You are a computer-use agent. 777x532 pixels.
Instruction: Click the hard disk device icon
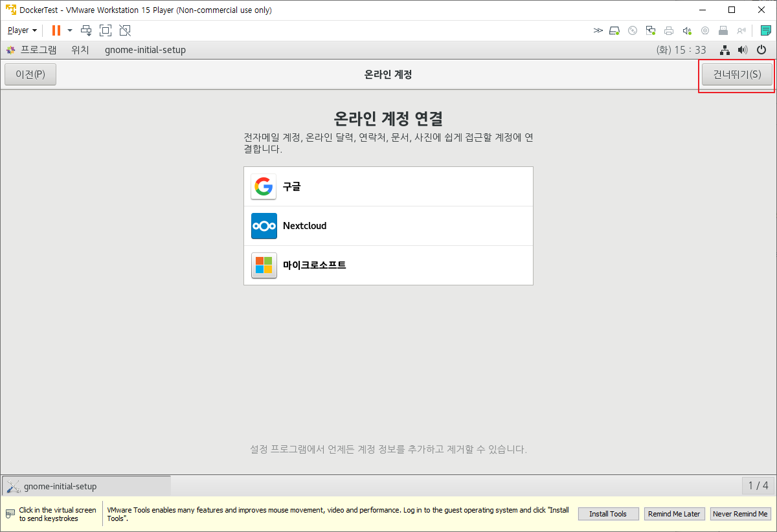[615, 30]
